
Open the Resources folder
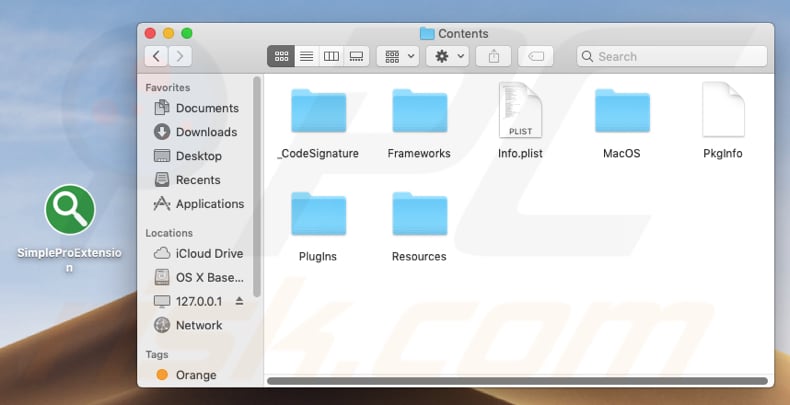point(419,215)
